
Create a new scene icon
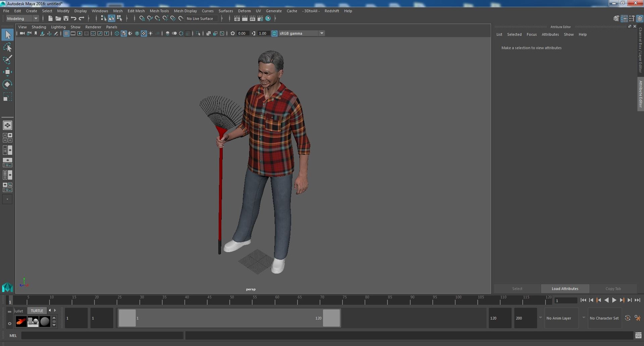point(50,18)
